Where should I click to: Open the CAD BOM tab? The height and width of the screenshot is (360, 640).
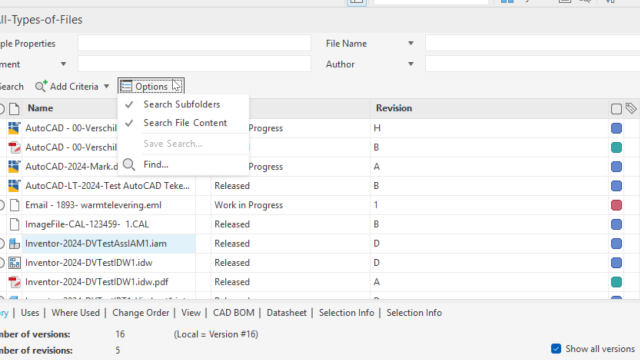click(x=233, y=313)
